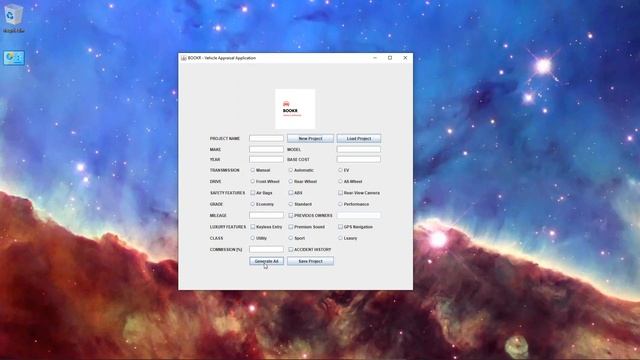Enable the Air Bags checkbox
The width and height of the screenshot is (640, 360).
click(253, 193)
